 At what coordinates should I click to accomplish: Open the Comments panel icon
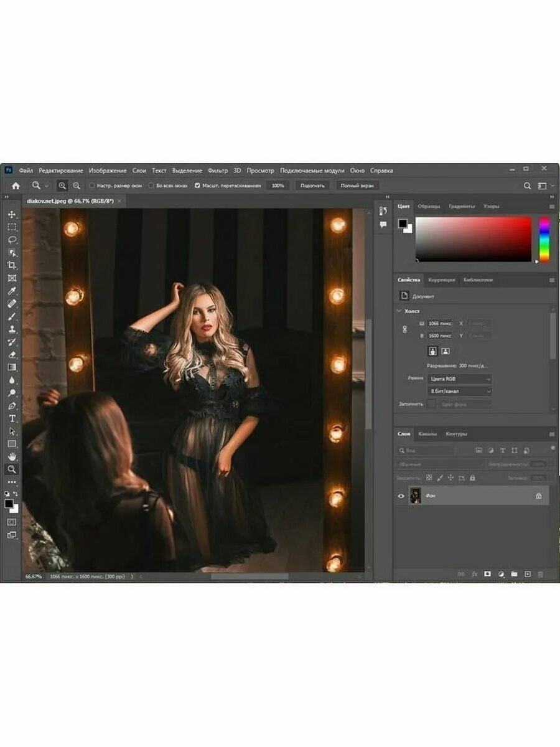click(383, 224)
